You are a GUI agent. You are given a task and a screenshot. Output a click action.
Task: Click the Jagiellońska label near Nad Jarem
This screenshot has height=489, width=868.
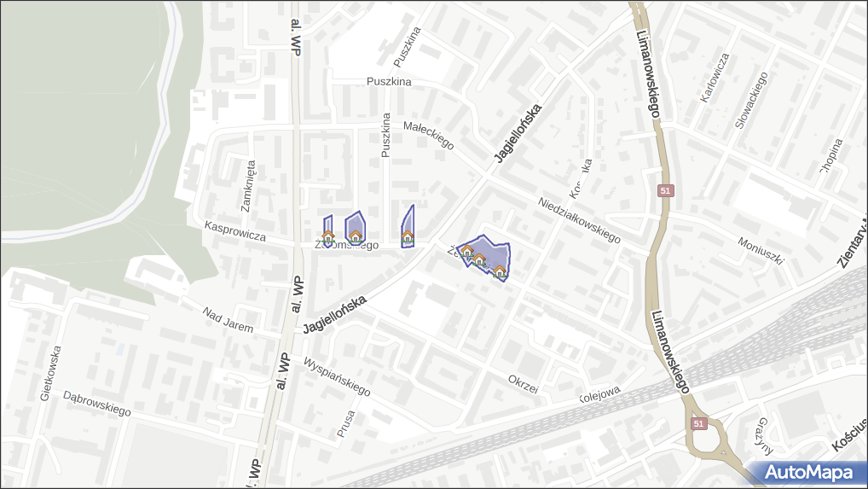coord(334,315)
